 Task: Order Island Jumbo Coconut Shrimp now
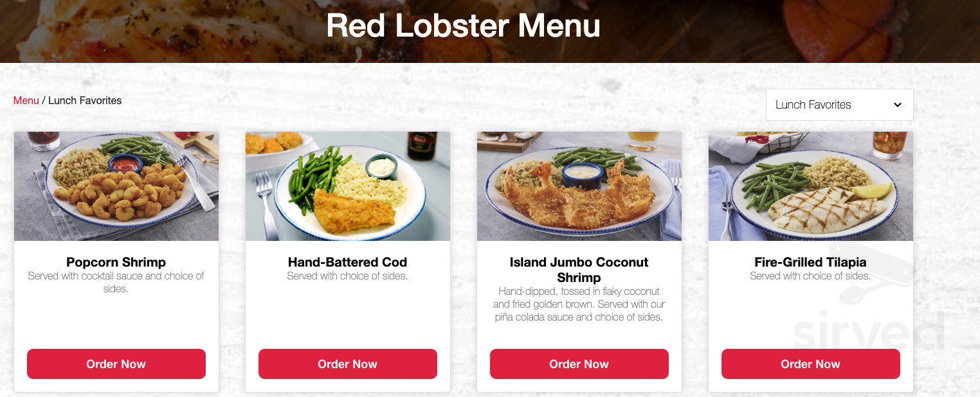pyautogui.click(x=579, y=364)
